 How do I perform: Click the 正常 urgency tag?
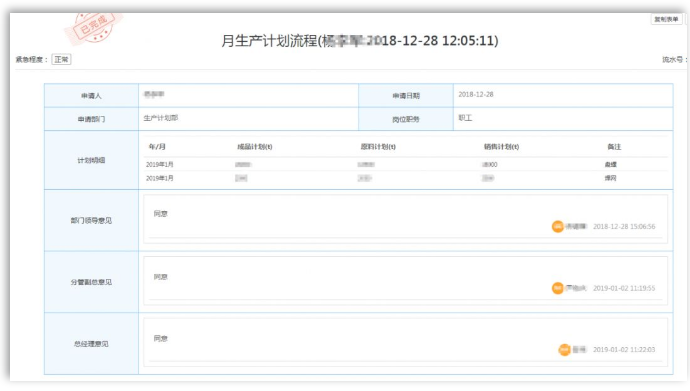coord(61,59)
